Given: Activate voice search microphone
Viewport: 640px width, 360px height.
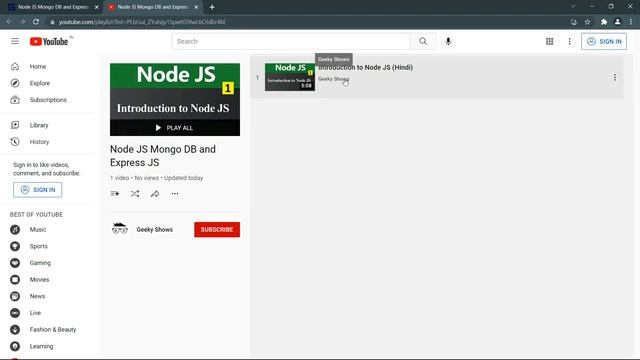Looking at the screenshot, I should tap(448, 41).
